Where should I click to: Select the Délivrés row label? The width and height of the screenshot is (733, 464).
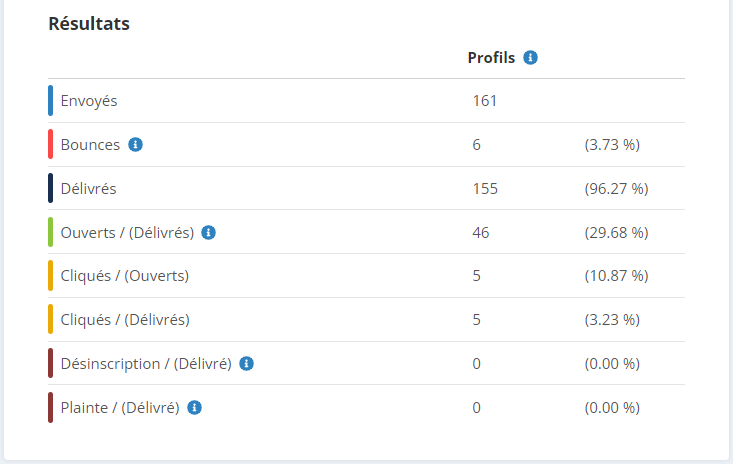coord(88,189)
